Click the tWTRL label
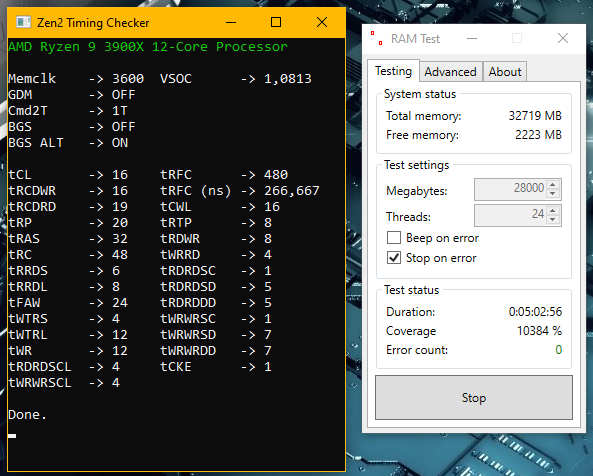 tap(28, 335)
